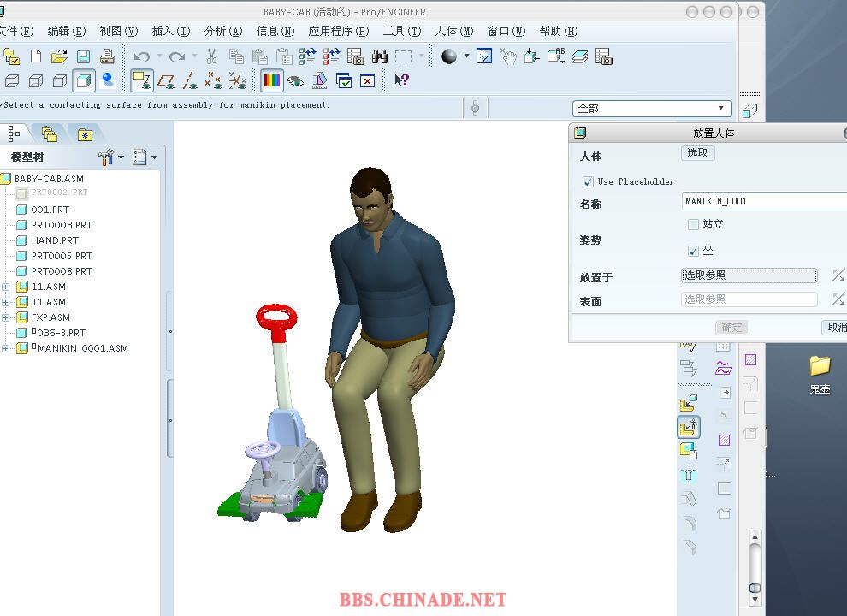Select the no hidden line display cube
This screenshot has height=616, width=847.
(x=59, y=81)
